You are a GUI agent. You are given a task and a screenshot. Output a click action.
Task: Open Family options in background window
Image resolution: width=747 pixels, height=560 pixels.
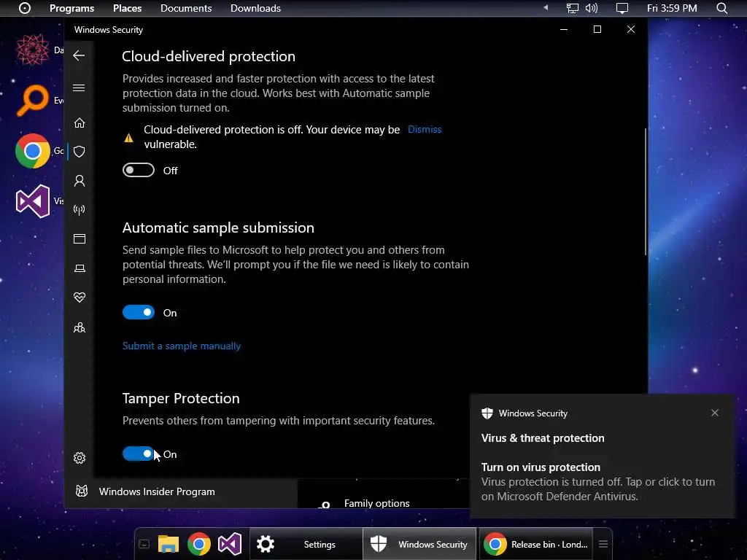377,503
